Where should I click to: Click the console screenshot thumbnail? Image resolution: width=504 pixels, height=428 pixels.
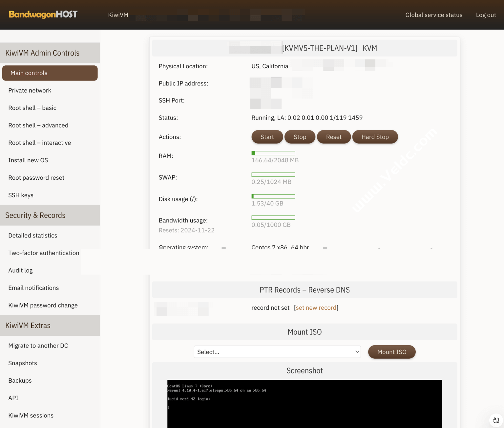coord(304,403)
